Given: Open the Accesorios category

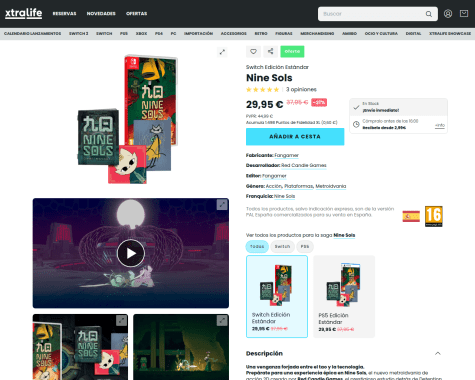Looking at the screenshot, I should point(234,34).
